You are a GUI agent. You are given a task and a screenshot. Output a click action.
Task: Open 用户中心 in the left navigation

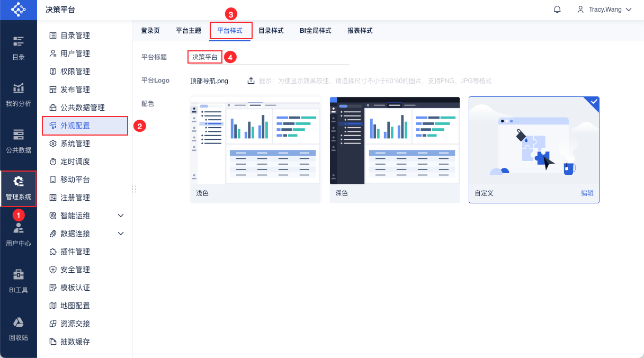19,235
